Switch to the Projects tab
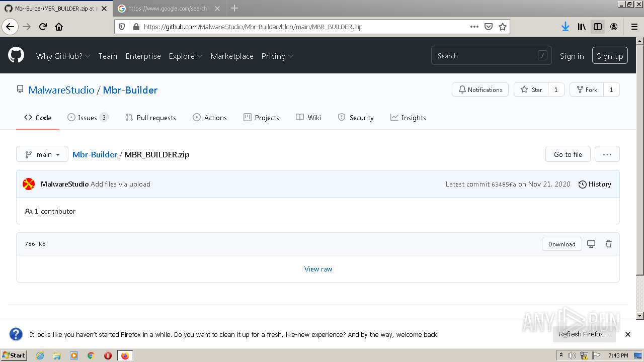 [261, 118]
